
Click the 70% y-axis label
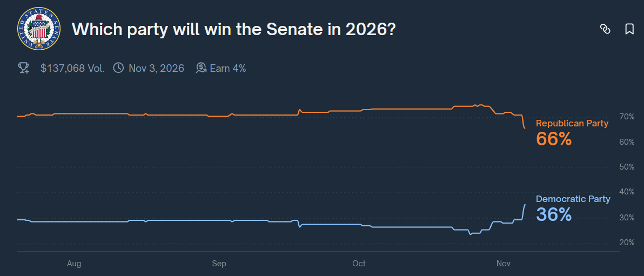tap(627, 117)
